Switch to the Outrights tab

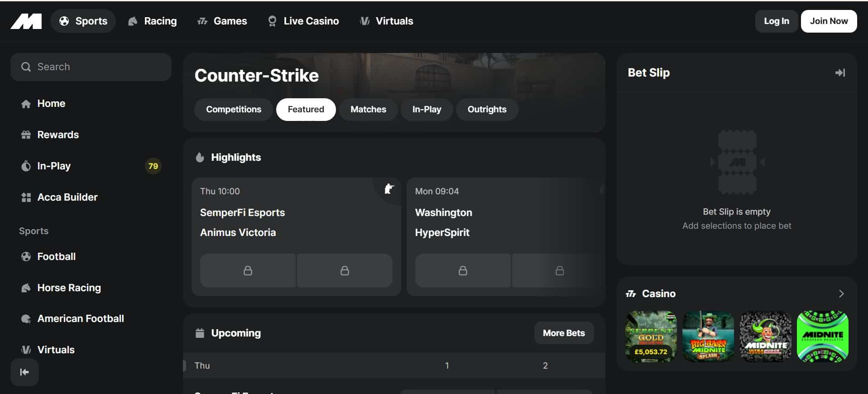(487, 110)
